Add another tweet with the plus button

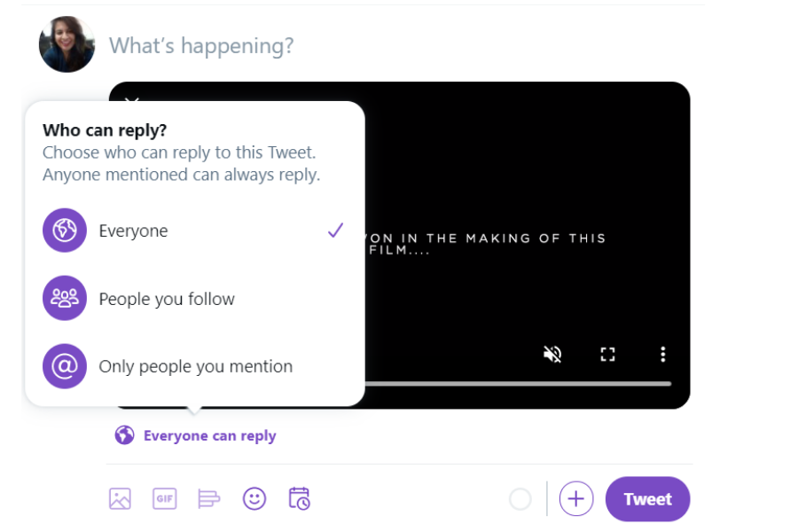pyautogui.click(x=576, y=499)
